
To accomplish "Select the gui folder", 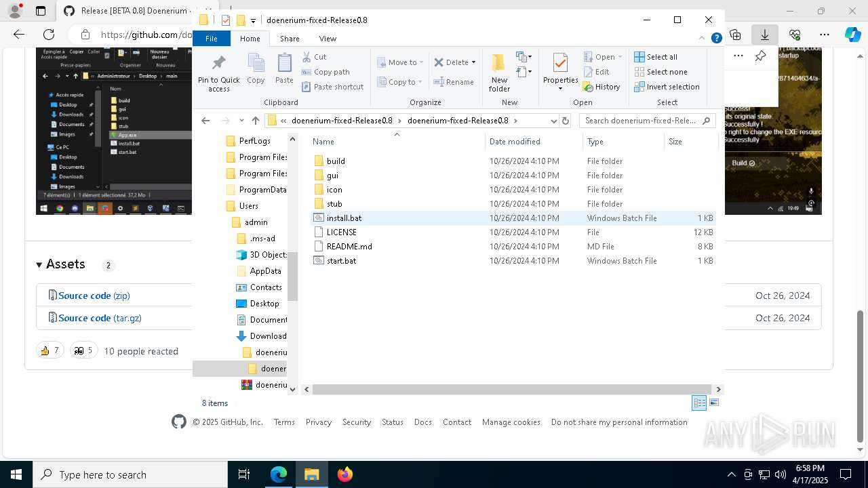I will [513, 176].
